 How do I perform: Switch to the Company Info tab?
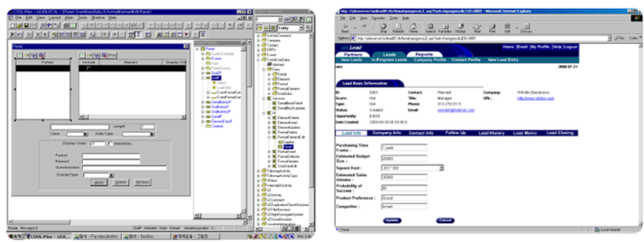(386, 133)
